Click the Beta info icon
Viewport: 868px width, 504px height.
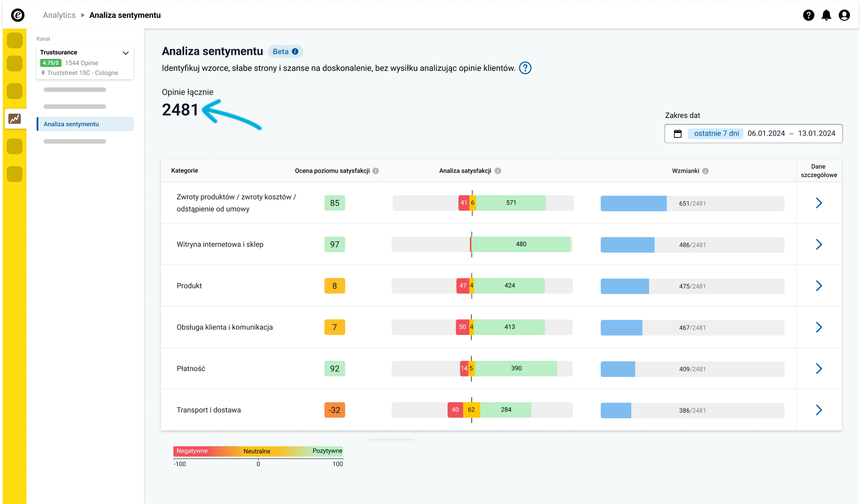295,52
